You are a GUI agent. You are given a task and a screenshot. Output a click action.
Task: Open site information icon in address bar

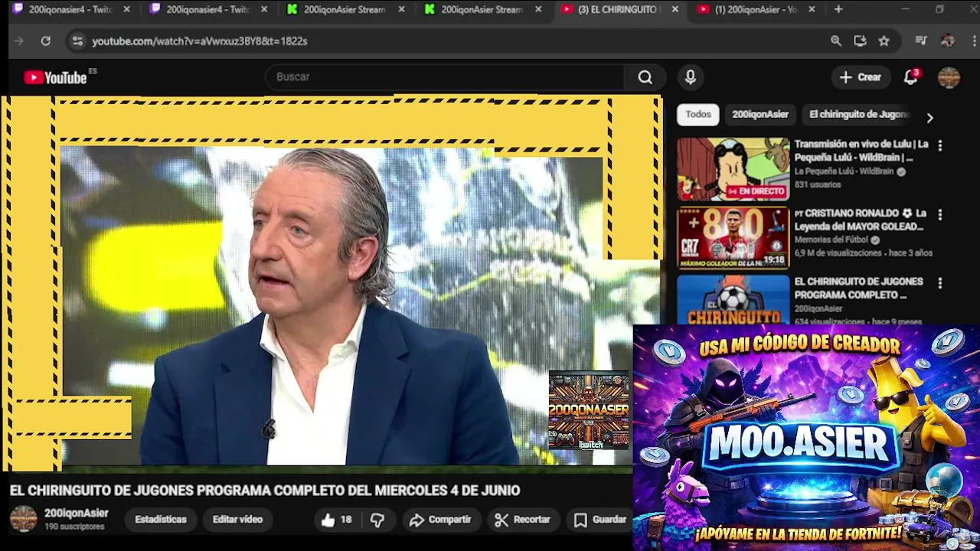[77, 41]
